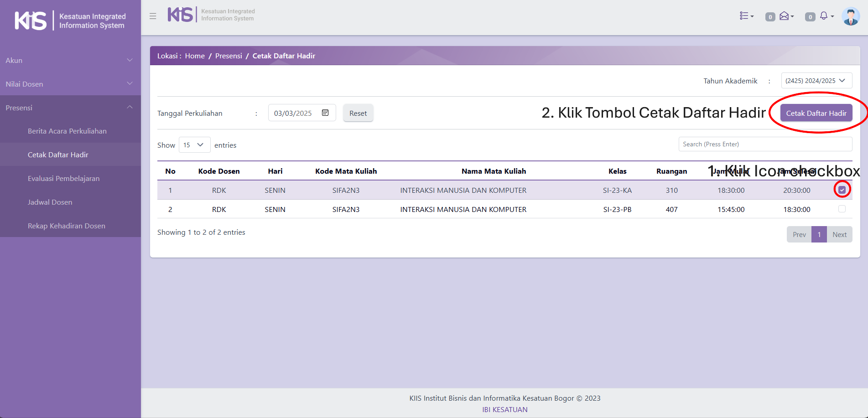Click the Home breadcrumb link
This screenshot has height=418, width=868.
pos(195,56)
